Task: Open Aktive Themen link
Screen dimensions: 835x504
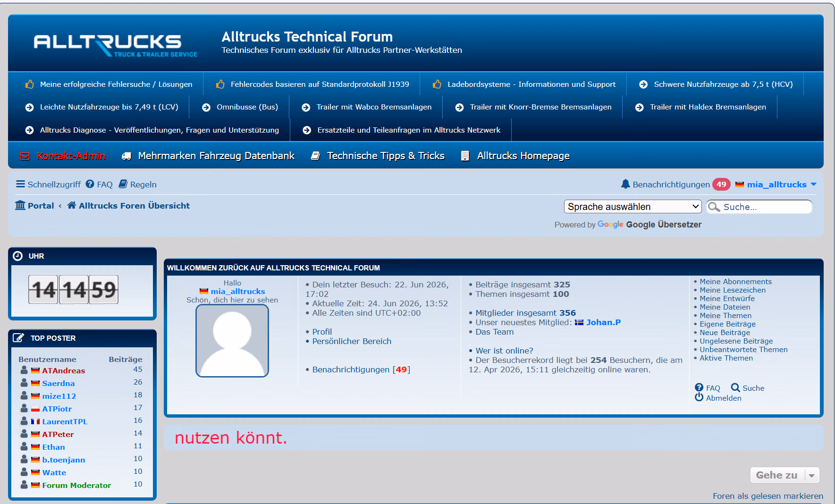Action: click(x=726, y=358)
